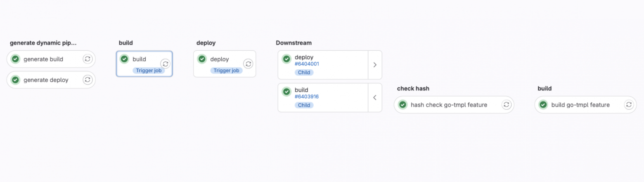Click Trigger job badge under build
This screenshot has width=644, height=182.
coord(149,71)
